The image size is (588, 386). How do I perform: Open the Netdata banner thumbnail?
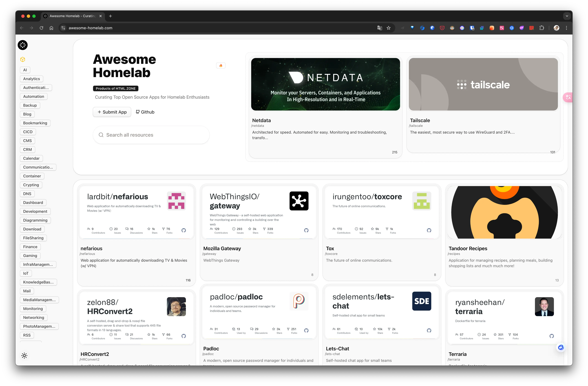325,84
